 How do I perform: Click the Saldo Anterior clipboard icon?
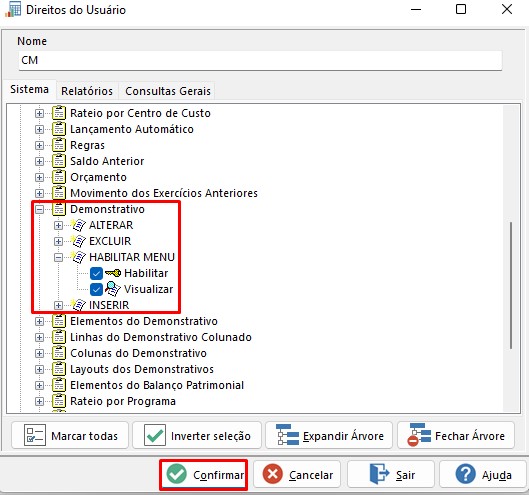pos(59,161)
